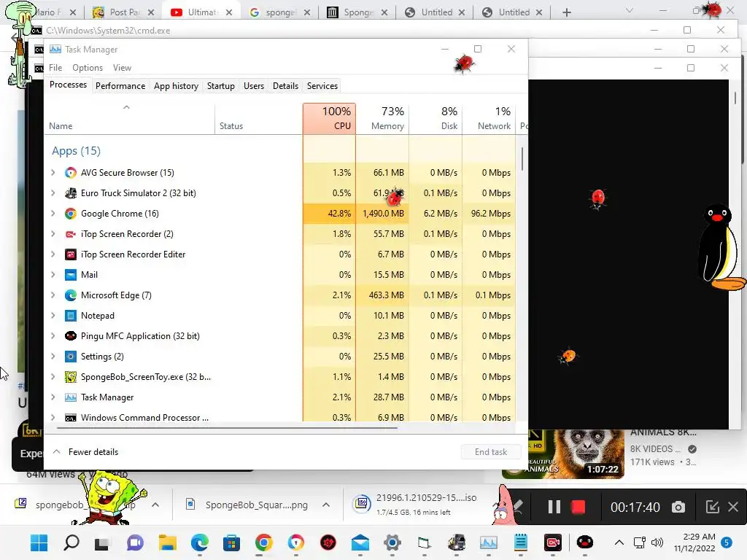
Task: Open Task View on taskbar
Action: point(101,542)
